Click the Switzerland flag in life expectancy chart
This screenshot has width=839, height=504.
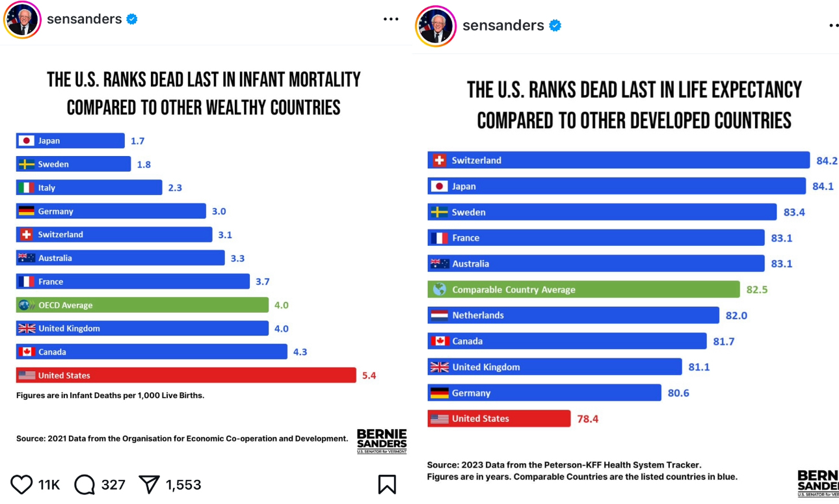(x=440, y=160)
